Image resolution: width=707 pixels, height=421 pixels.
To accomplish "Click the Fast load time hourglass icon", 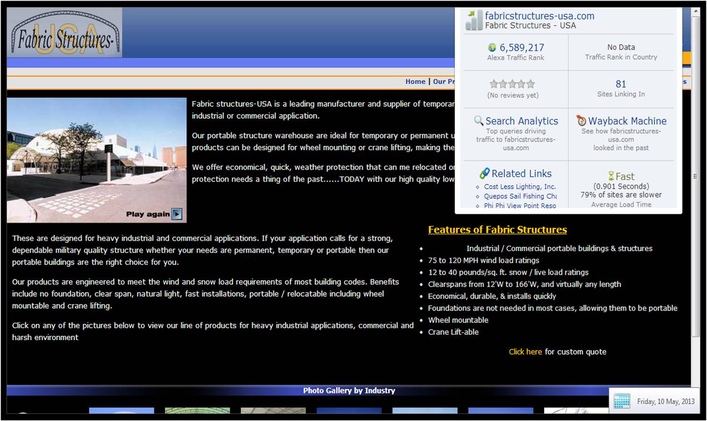I will tap(611, 176).
